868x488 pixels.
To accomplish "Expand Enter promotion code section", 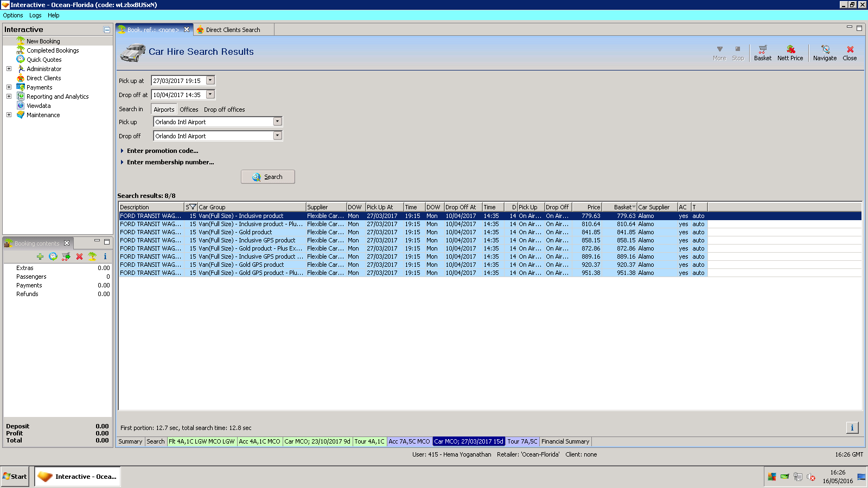I will (162, 151).
